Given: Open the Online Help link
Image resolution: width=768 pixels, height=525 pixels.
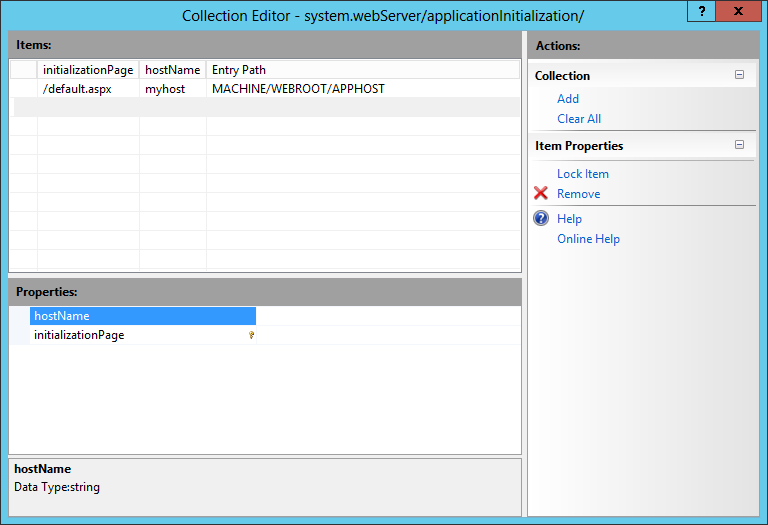Looking at the screenshot, I should click(588, 239).
